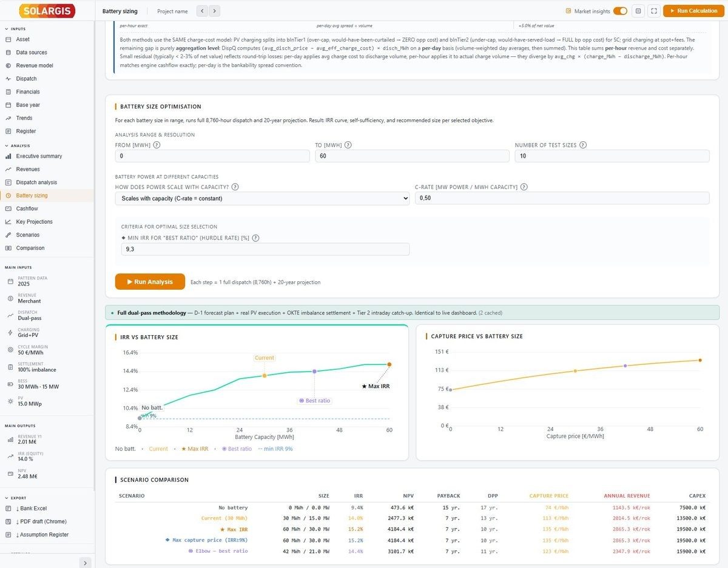Click the help icon for power scaling question
Viewport: 728px width, 568px height.
click(235, 187)
